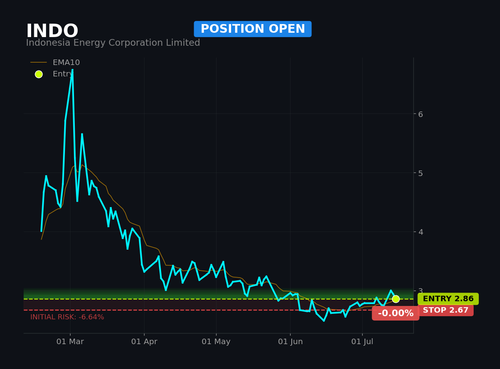Screen dimensions: 500x369
Task: Click the price axis label 4
Action: click(x=420, y=232)
